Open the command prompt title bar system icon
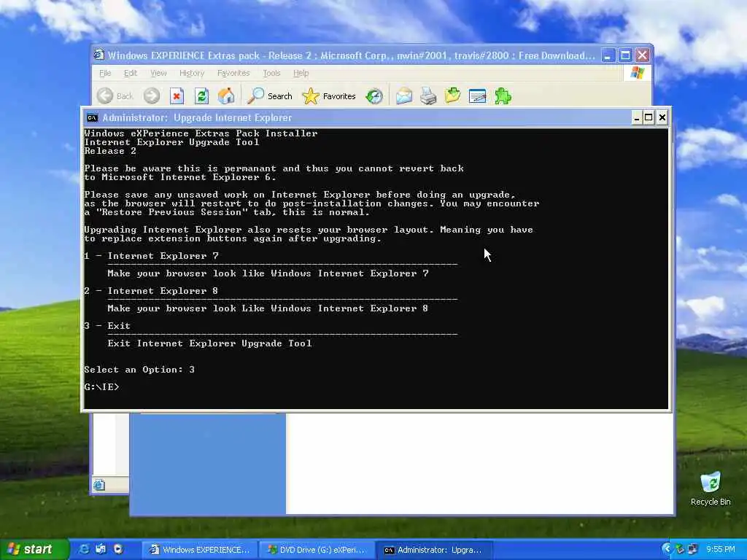This screenshot has width=747, height=560. (x=93, y=117)
